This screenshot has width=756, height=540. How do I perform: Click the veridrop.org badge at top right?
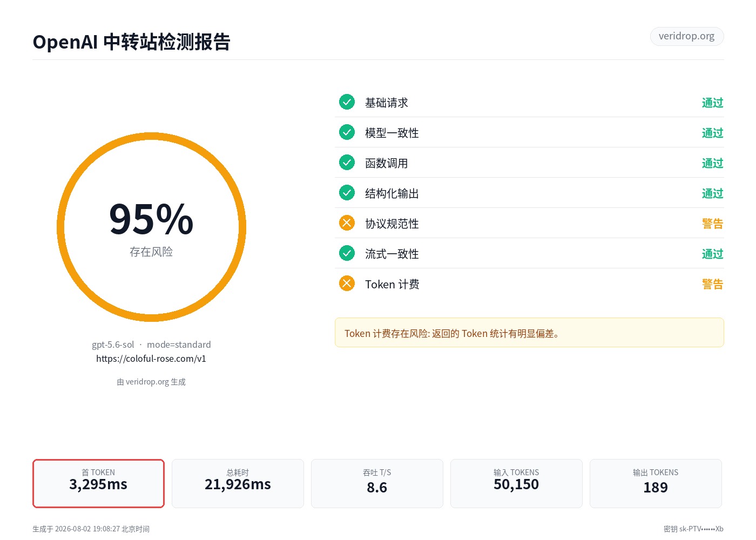point(687,36)
